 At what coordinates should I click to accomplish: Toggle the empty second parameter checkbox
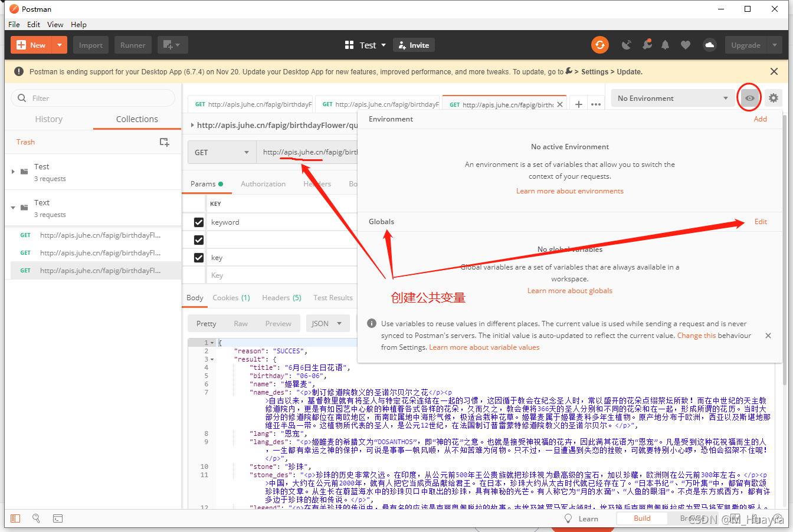tap(199, 240)
